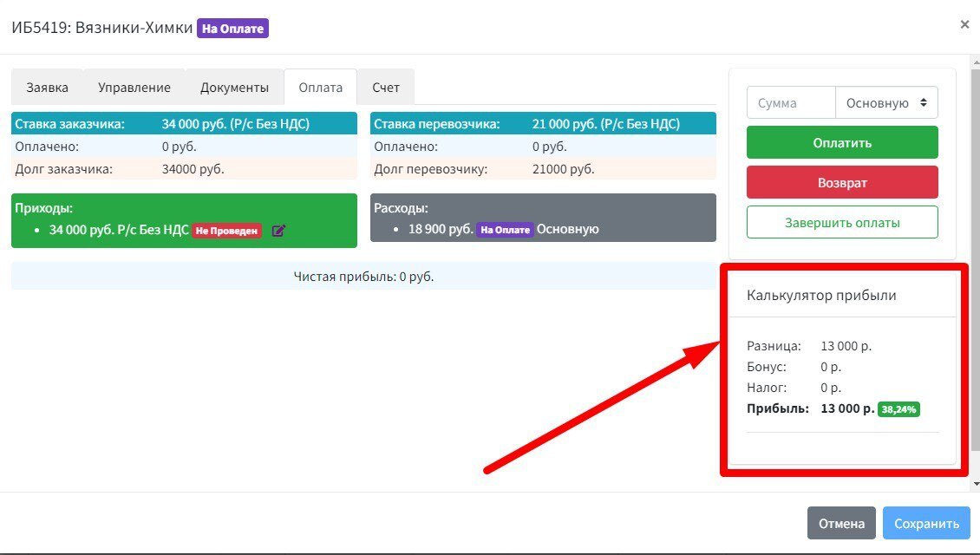Click the На Оплате badge in Расходы
Screen dimensions: 980x555
[505, 230]
